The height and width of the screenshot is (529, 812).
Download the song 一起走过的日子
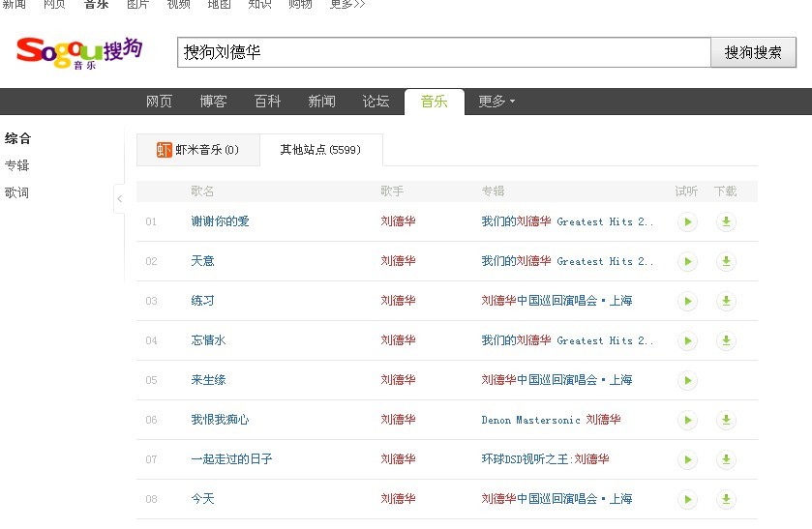[x=726, y=459]
